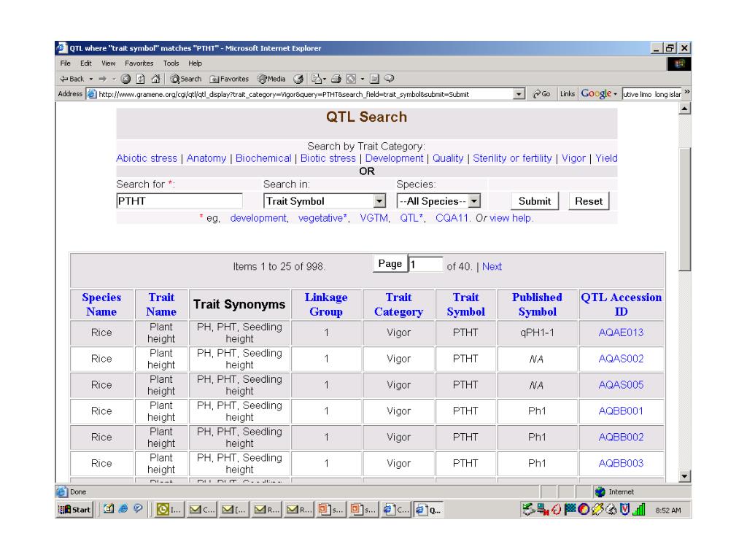Image resolution: width=747 pixels, height=560 pixels.
Task: Open the Vigor category link
Action: [x=573, y=158]
